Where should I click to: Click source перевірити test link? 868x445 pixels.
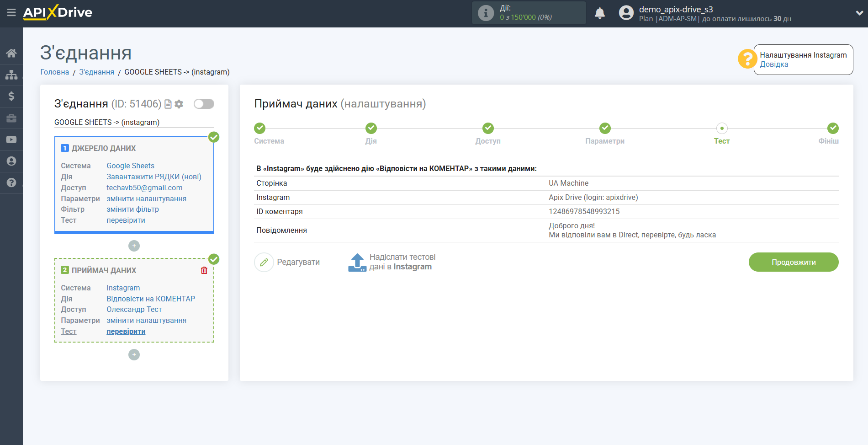coord(126,220)
